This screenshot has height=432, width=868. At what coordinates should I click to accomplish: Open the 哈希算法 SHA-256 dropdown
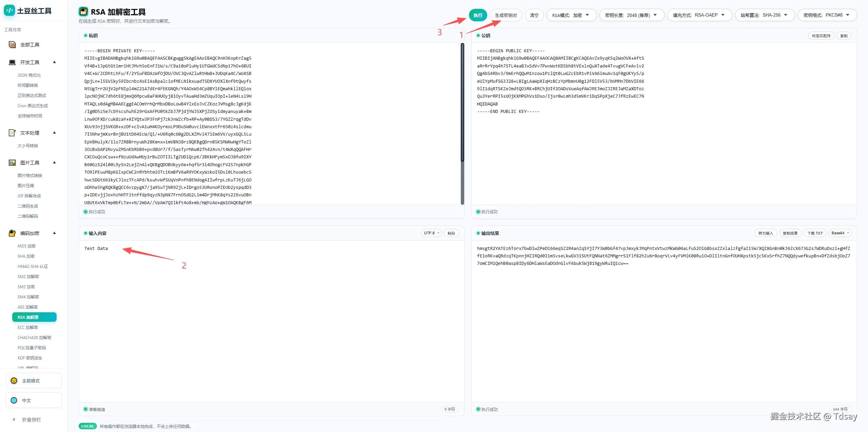pos(764,15)
